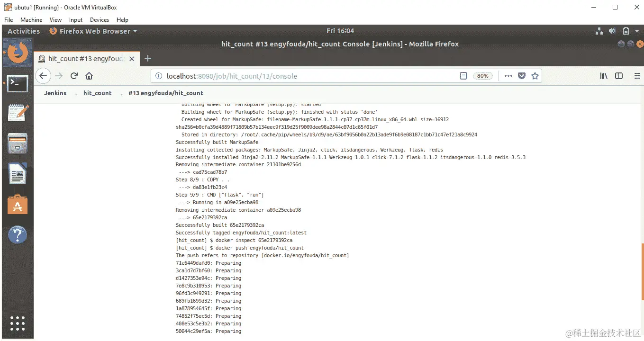The image size is (644, 341).
Task: Open VirtualBox View menu
Action: tap(55, 20)
